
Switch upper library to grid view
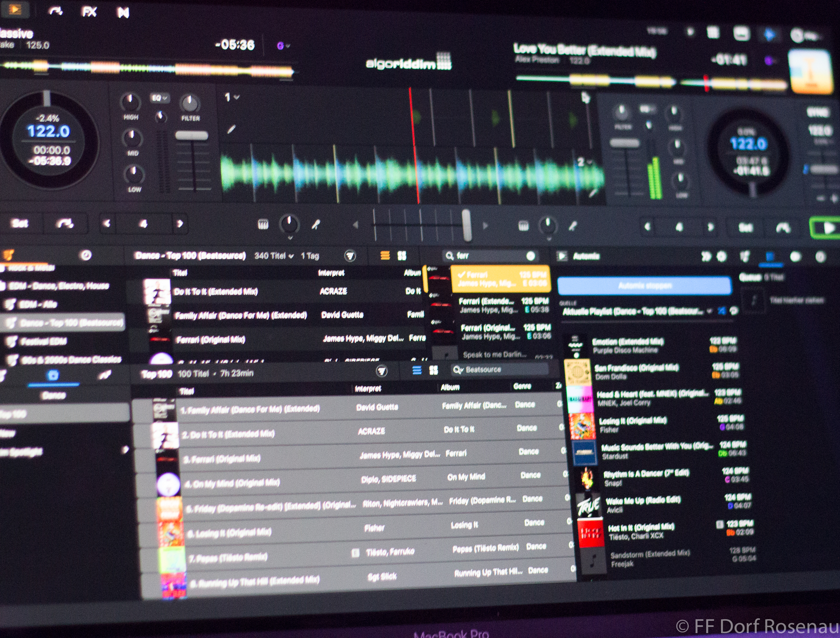point(402,256)
